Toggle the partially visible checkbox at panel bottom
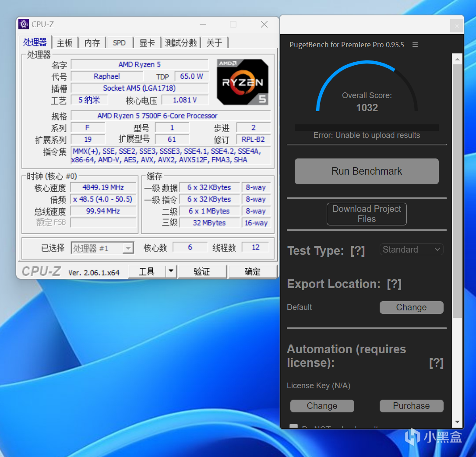 click(293, 426)
